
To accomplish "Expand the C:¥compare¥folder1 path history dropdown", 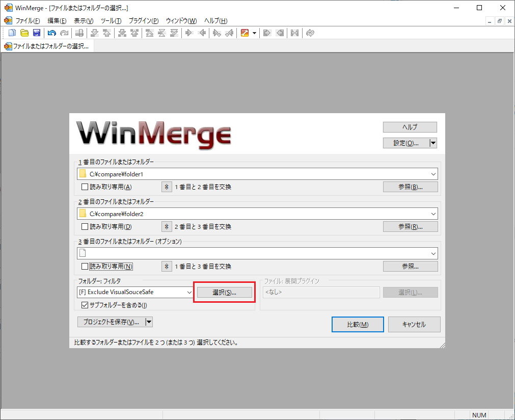I will click(x=433, y=174).
